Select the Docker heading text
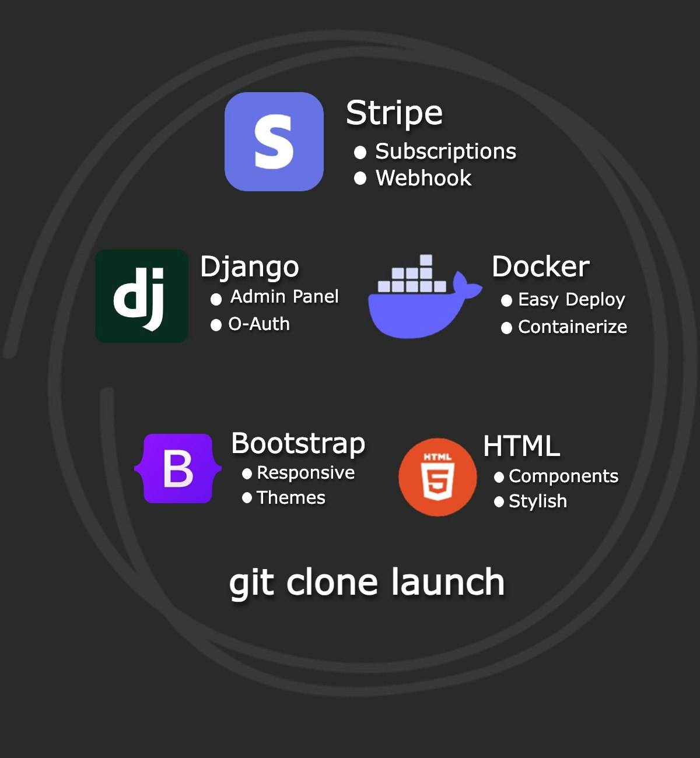This screenshot has height=758, width=700. click(541, 267)
